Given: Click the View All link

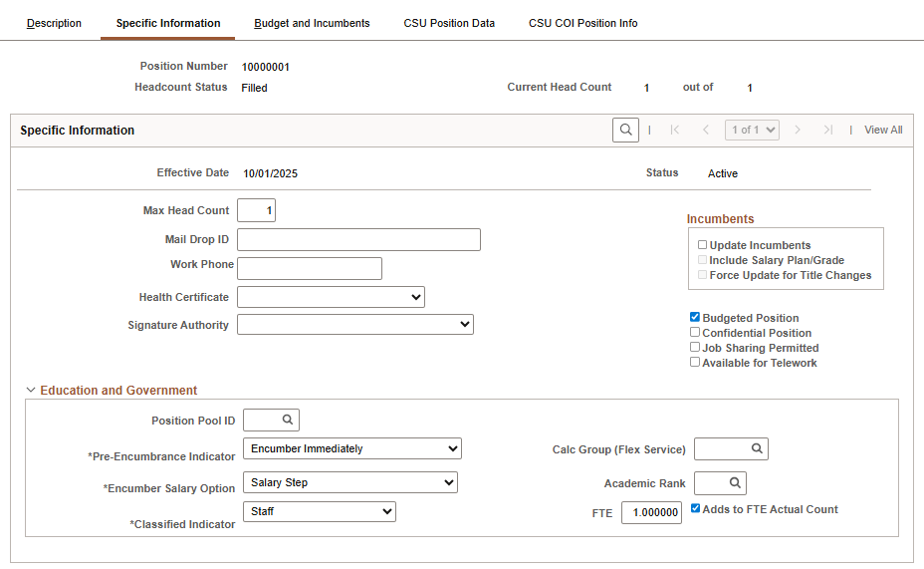Looking at the screenshot, I should (883, 130).
